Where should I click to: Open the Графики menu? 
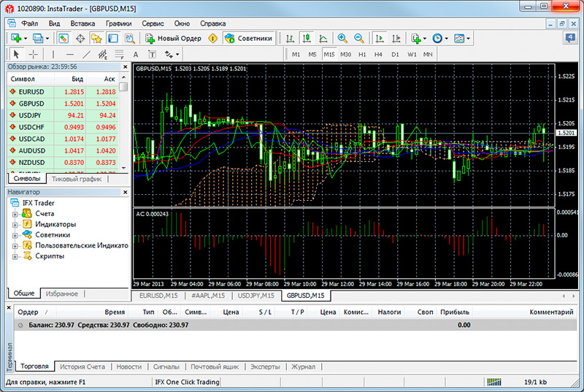(118, 23)
